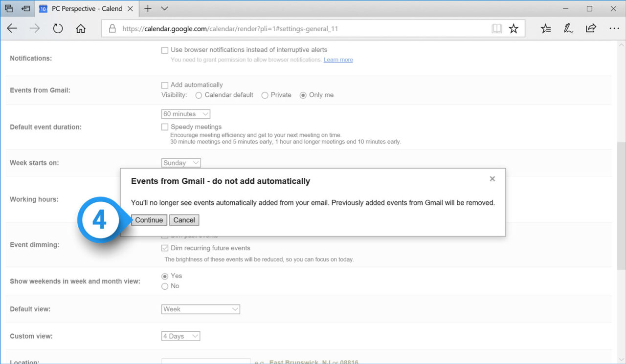
Task: Select Calendar default visibility radio
Action: (199, 95)
